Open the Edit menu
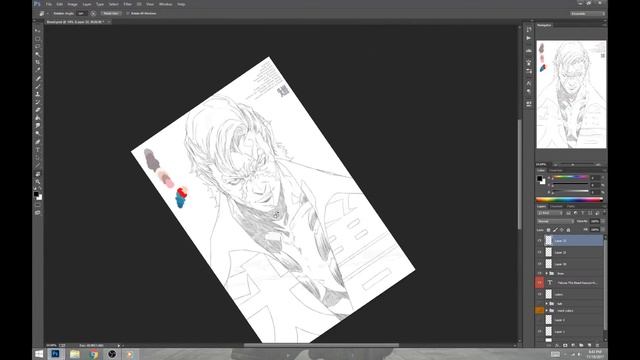The image size is (640, 360). [x=60, y=4]
